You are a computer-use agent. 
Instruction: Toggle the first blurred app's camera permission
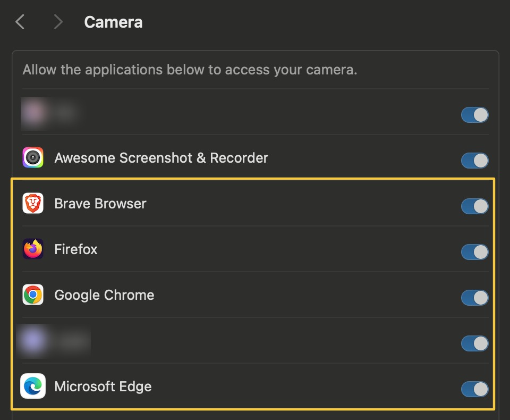point(474,115)
